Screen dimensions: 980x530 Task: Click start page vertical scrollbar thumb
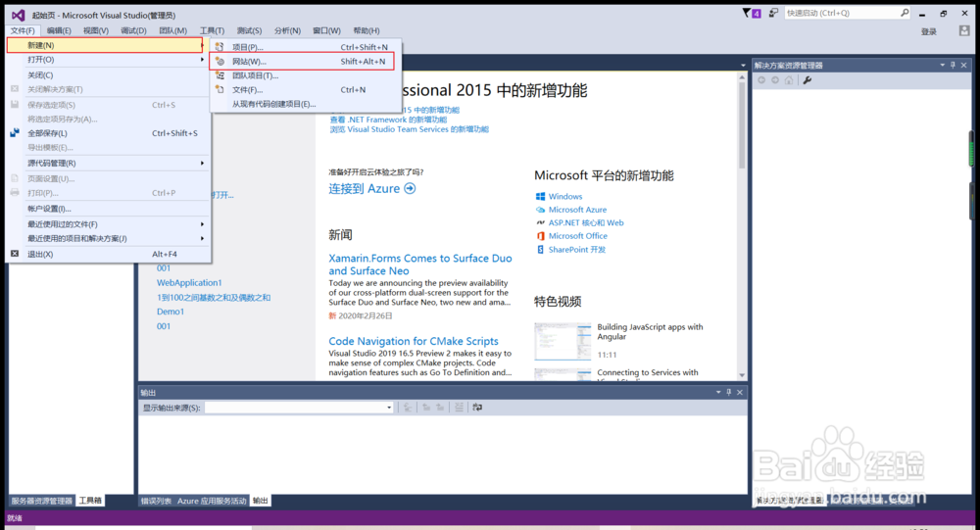pos(742,125)
